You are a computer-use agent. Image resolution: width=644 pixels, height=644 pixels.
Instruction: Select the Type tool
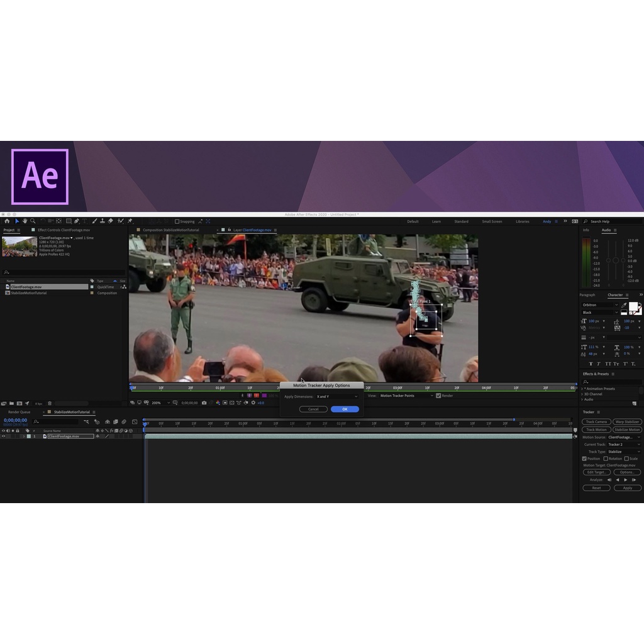tap(84, 221)
